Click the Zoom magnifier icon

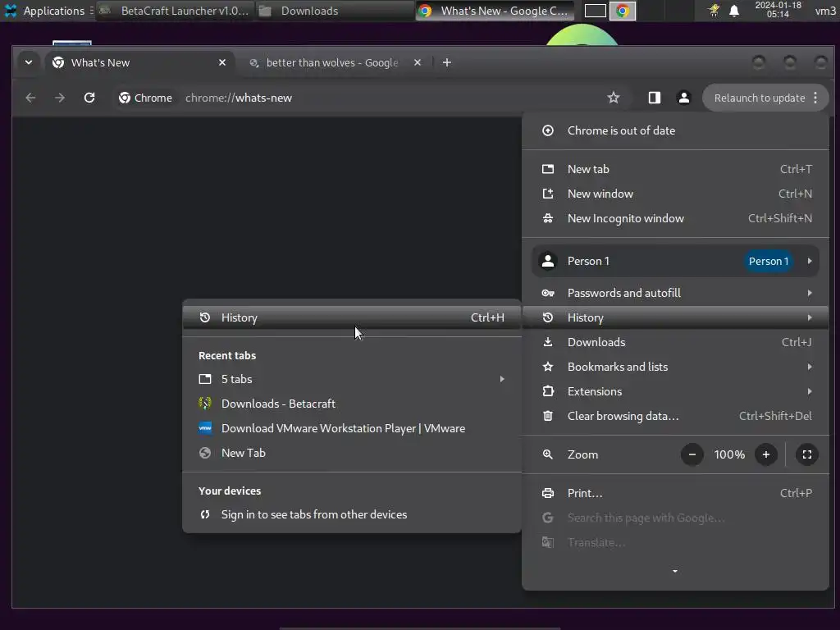coord(547,454)
